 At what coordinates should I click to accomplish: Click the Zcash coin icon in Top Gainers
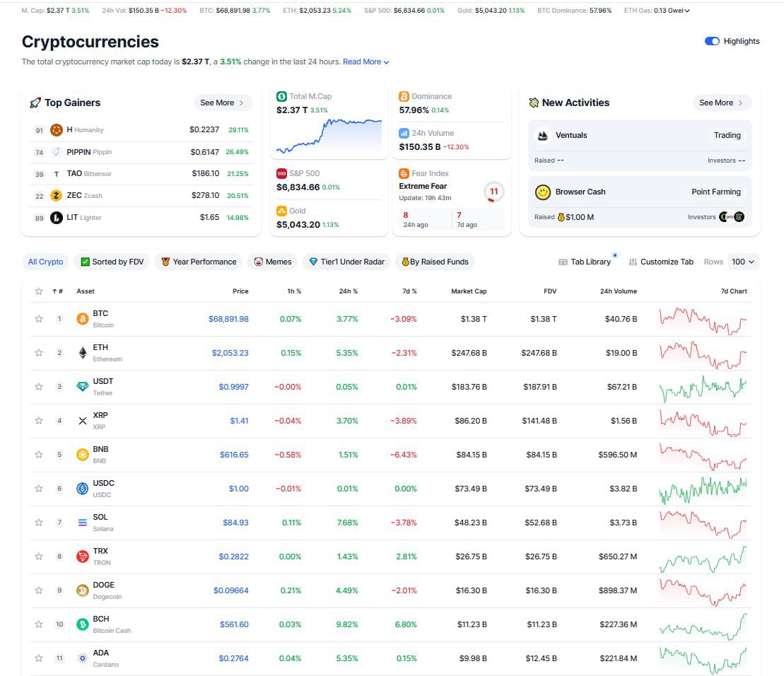pyautogui.click(x=57, y=195)
